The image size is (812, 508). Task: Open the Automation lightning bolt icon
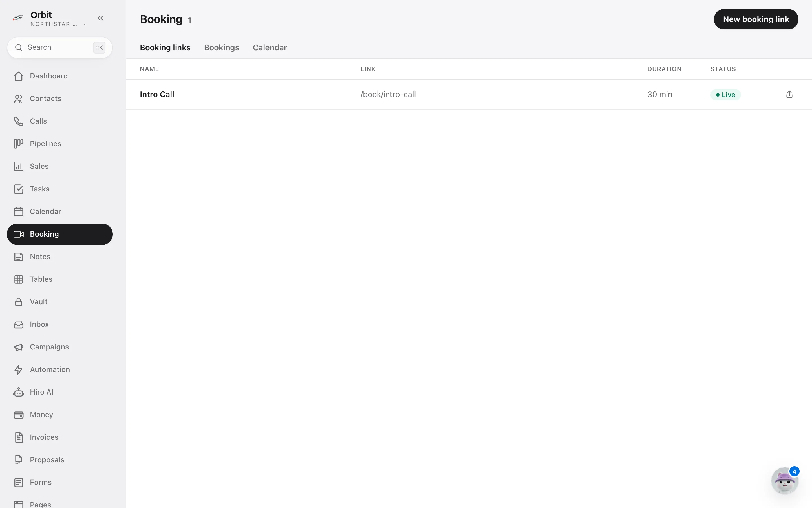click(18, 370)
